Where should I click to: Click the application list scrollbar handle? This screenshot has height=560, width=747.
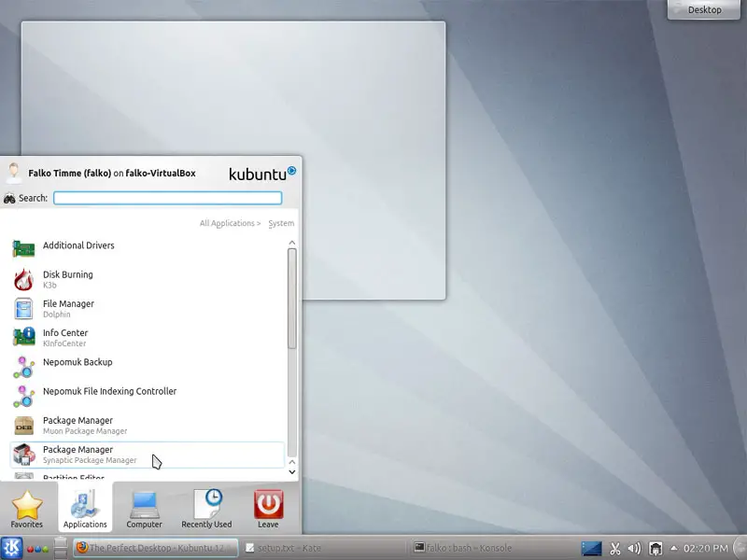292,299
